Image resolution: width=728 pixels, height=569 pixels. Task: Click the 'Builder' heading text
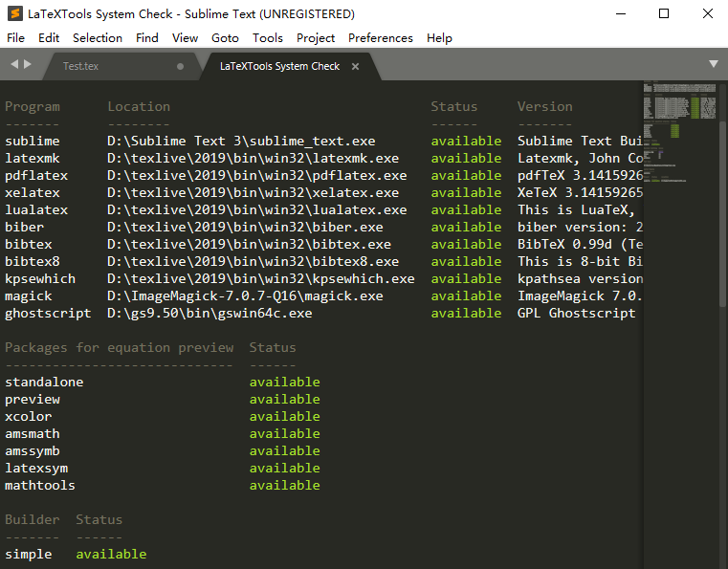pos(33,519)
